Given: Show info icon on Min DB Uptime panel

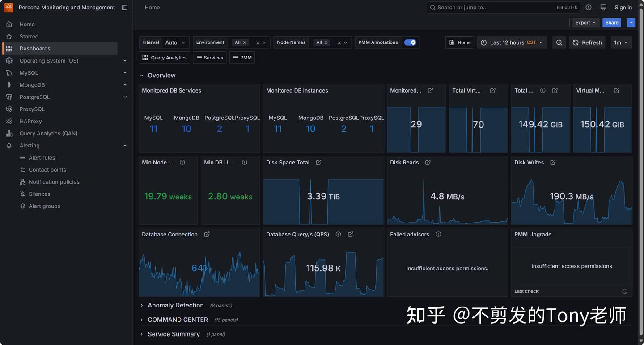Looking at the screenshot, I should [245, 162].
